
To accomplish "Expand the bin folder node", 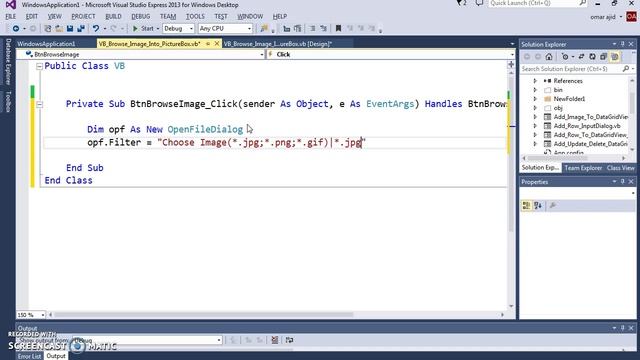I will point(535,90).
